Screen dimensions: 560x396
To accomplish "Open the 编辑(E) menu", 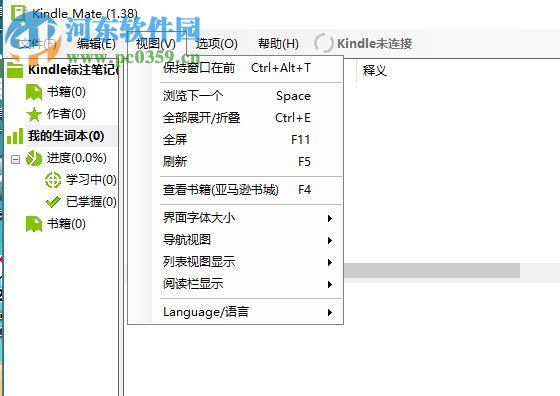I will tap(96, 44).
